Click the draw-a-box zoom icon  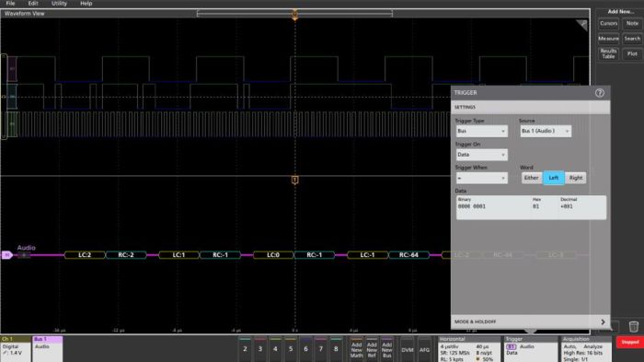point(582,25)
